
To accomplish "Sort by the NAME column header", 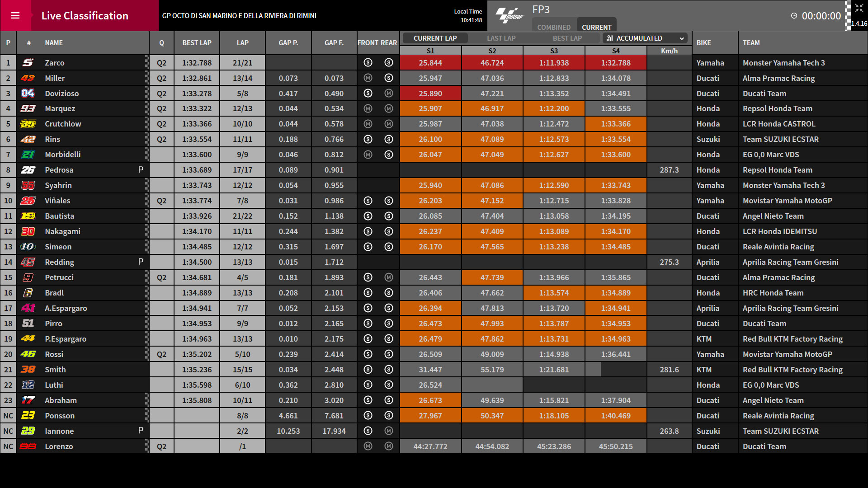I will (x=54, y=43).
